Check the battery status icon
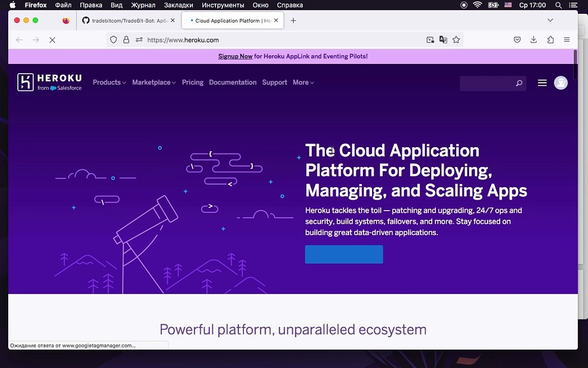Image resolution: width=588 pixels, height=368 pixels. click(493, 5)
